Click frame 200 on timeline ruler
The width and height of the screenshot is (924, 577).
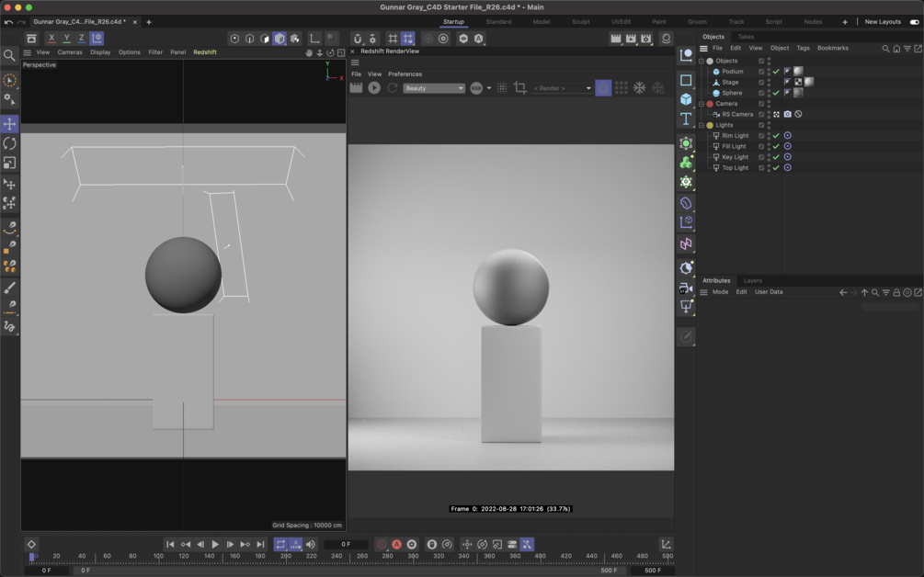click(x=286, y=556)
